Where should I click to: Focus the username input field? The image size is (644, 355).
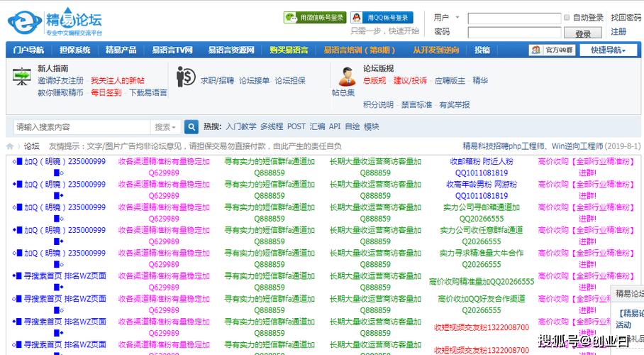pyautogui.click(x=514, y=18)
